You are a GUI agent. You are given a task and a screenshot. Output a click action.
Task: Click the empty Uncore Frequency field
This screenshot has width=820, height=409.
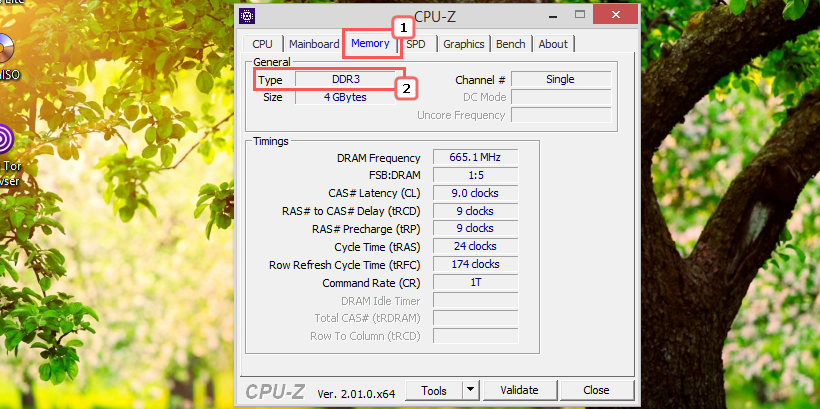561,115
